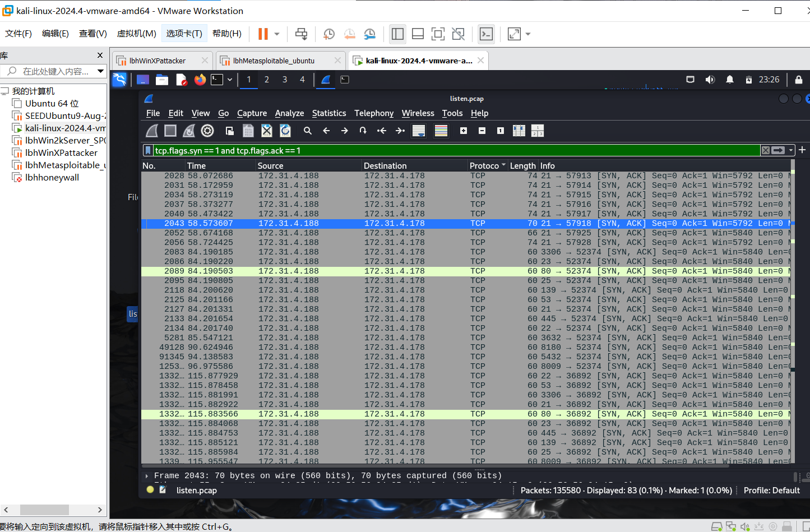Toggle auto-scroll during live capture
The height and width of the screenshot is (532, 810).
point(419,131)
